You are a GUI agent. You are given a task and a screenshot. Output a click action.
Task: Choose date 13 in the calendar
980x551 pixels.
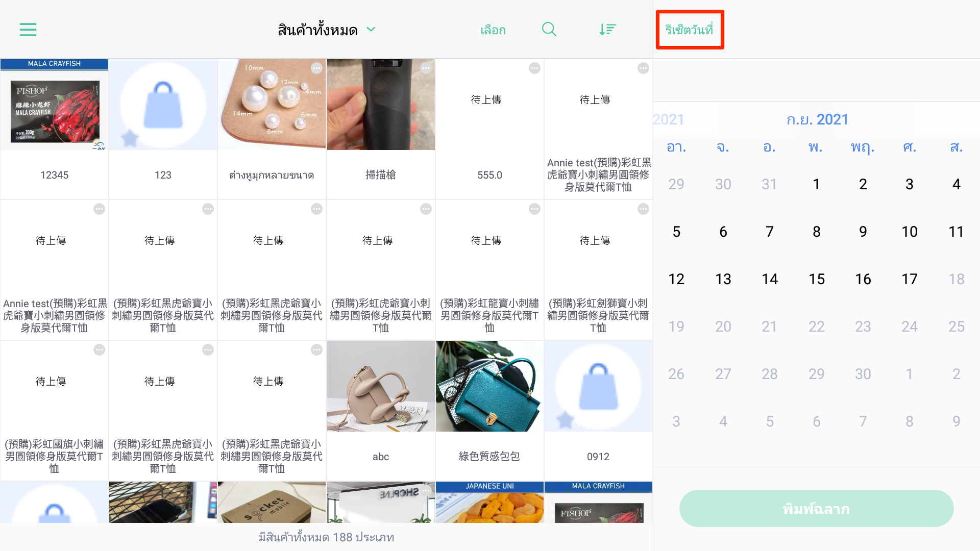tap(723, 279)
